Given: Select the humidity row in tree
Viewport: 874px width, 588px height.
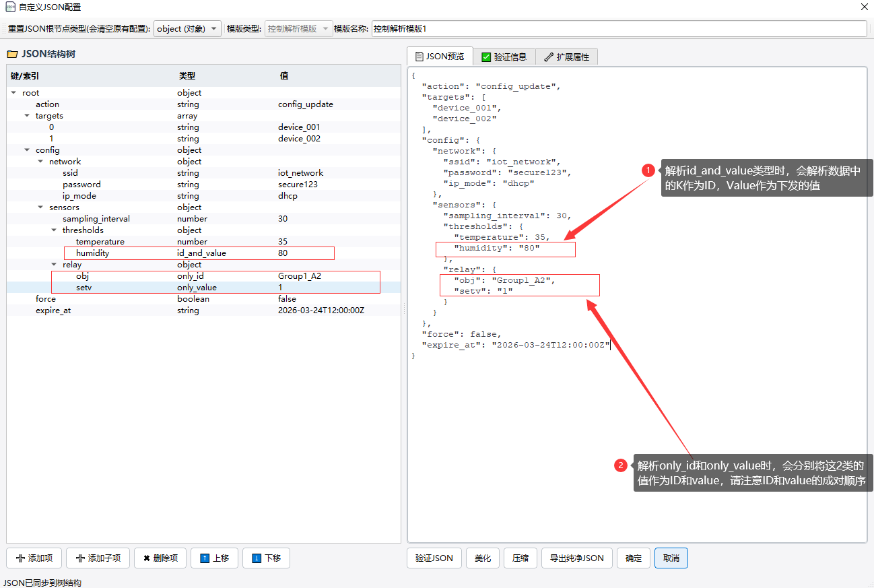Looking at the screenshot, I should [93, 253].
